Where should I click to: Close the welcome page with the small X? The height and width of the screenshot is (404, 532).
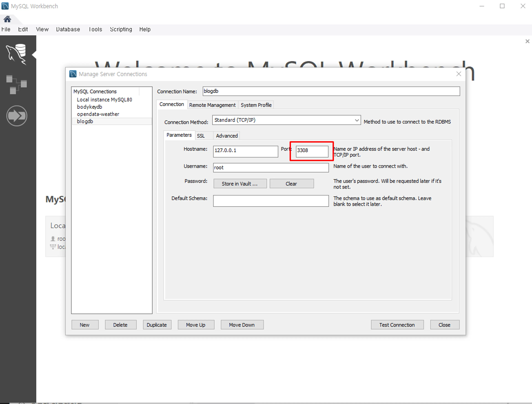coord(527,41)
